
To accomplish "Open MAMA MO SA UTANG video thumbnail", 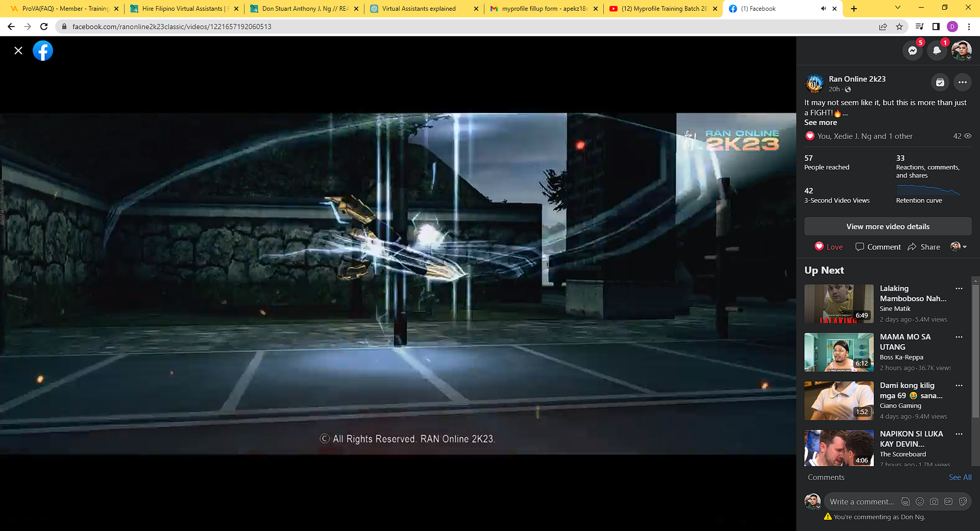I will pyautogui.click(x=839, y=352).
